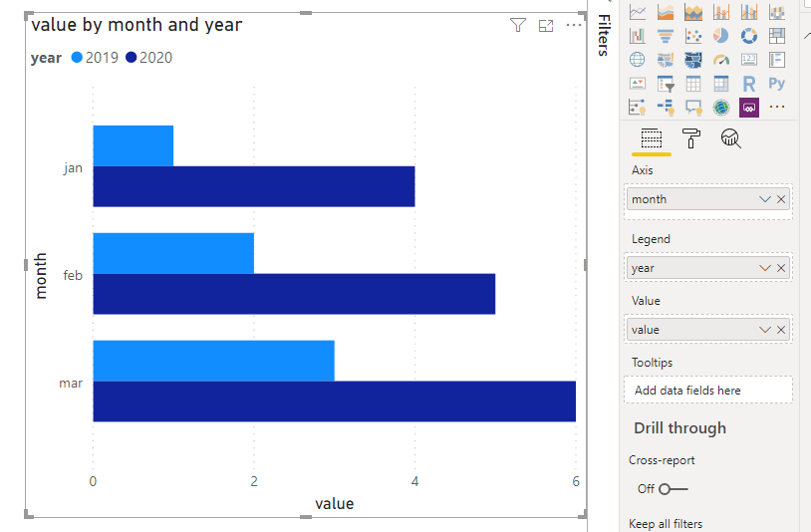Select the Treemap visualization
This screenshot has width=811, height=532.
777,36
